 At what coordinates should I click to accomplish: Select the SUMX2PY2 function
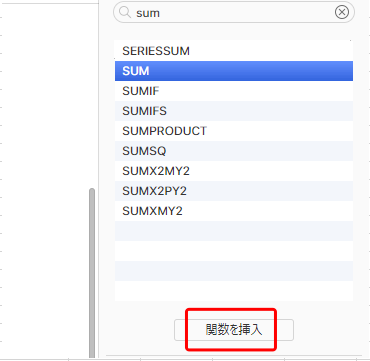234,191
